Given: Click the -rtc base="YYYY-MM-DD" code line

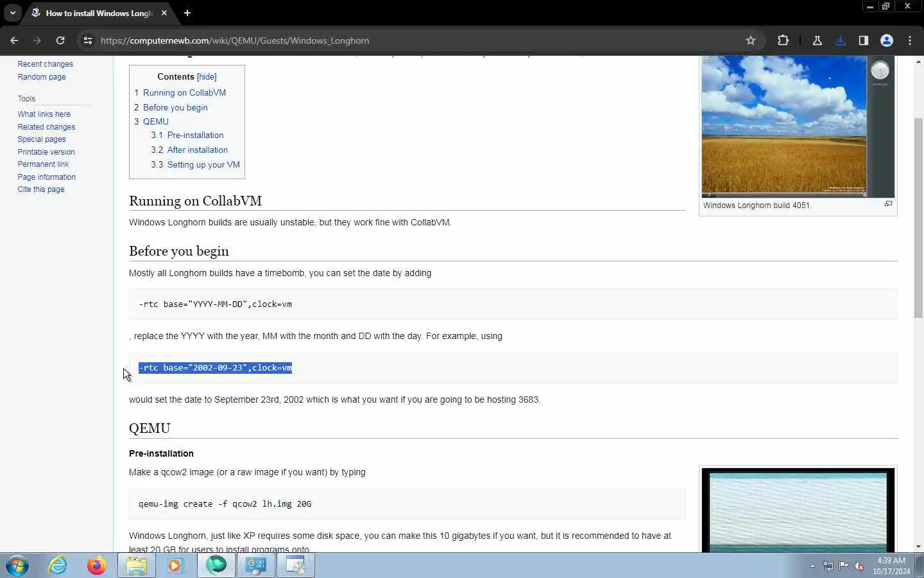Looking at the screenshot, I should (x=216, y=304).
